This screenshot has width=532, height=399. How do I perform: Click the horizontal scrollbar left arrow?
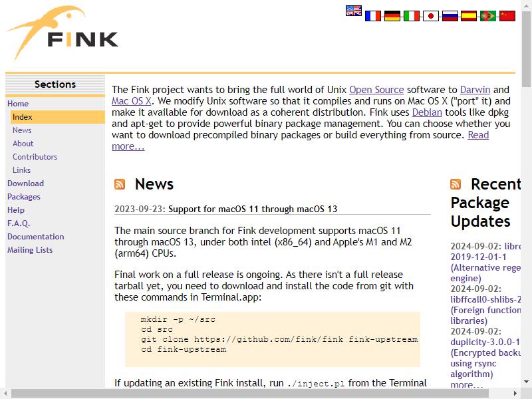5,394
